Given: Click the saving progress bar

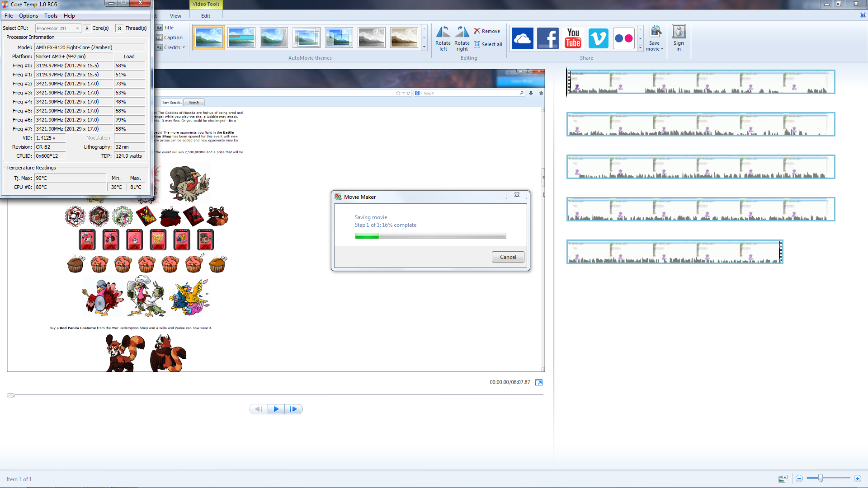Looking at the screenshot, I should pyautogui.click(x=430, y=236).
